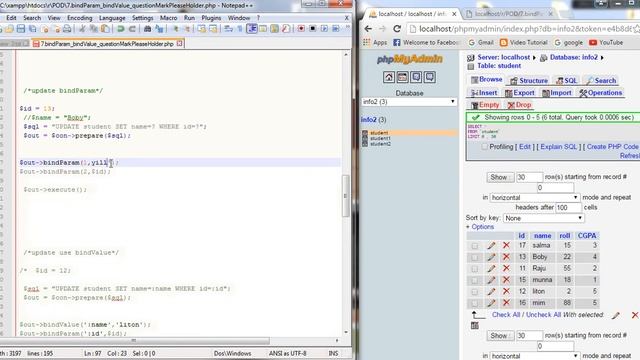Open Language menu in Notepad++

pos(112,18)
